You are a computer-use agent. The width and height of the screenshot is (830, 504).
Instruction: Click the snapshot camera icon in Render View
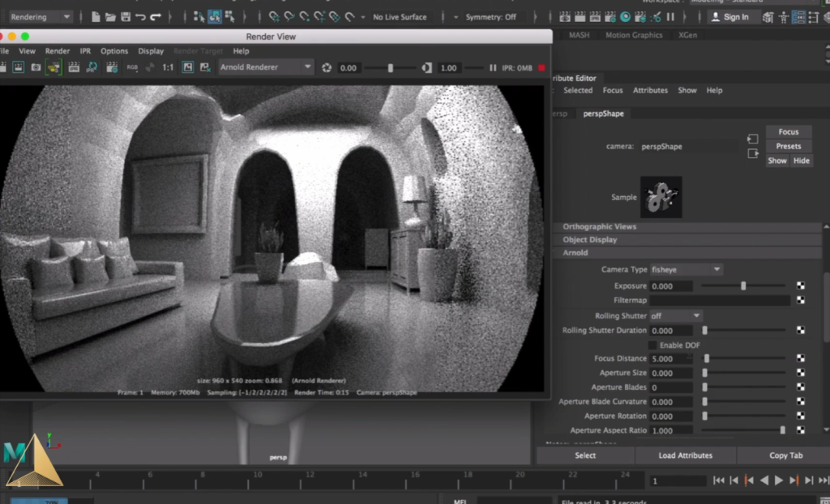point(36,67)
